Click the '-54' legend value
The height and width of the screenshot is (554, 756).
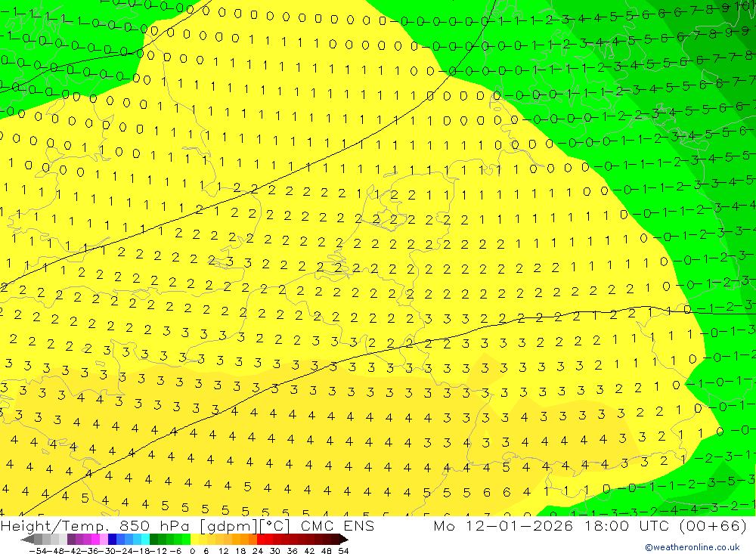click(x=38, y=551)
